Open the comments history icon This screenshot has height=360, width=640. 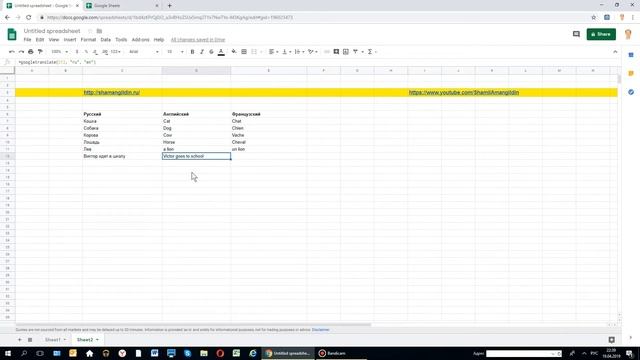[x=576, y=34]
